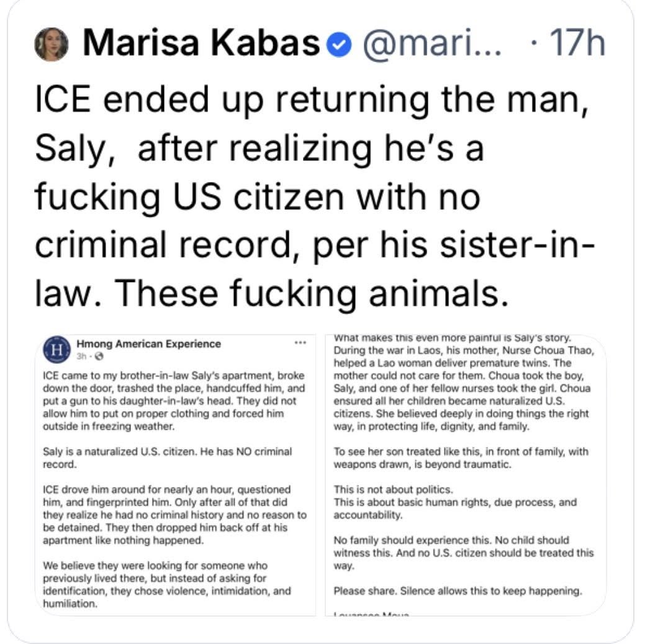650x644 pixels.
Task: Click the "Please share. Silence allows" line
Action: click(457, 591)
